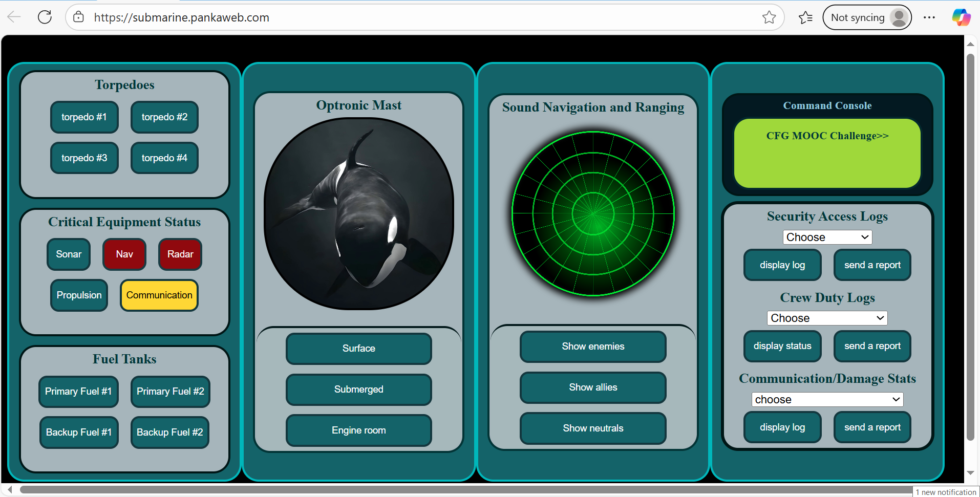Expand the Crew Duty Logs dropdown
This screenshot has width=980, height=497.
click(827, 318)
